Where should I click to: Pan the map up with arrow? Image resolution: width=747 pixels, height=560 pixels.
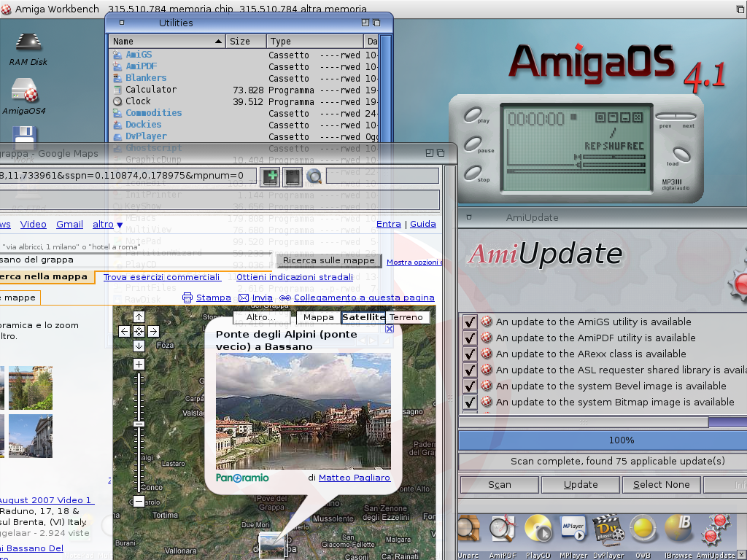pyautogui.click(x=139, y=316)
